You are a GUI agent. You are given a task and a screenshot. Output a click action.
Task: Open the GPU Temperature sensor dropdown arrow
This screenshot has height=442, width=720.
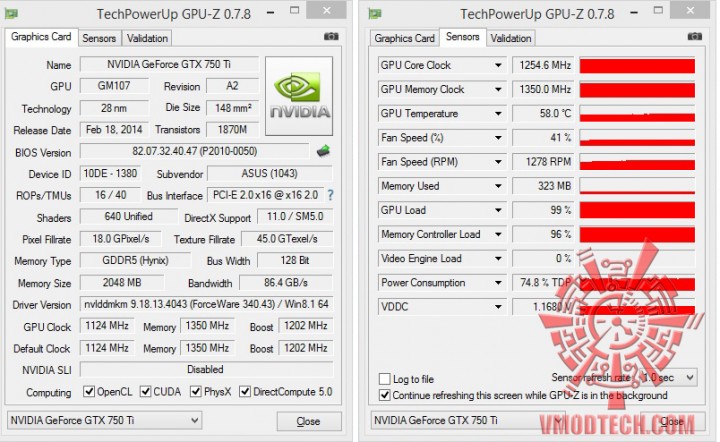coord(498,113)
